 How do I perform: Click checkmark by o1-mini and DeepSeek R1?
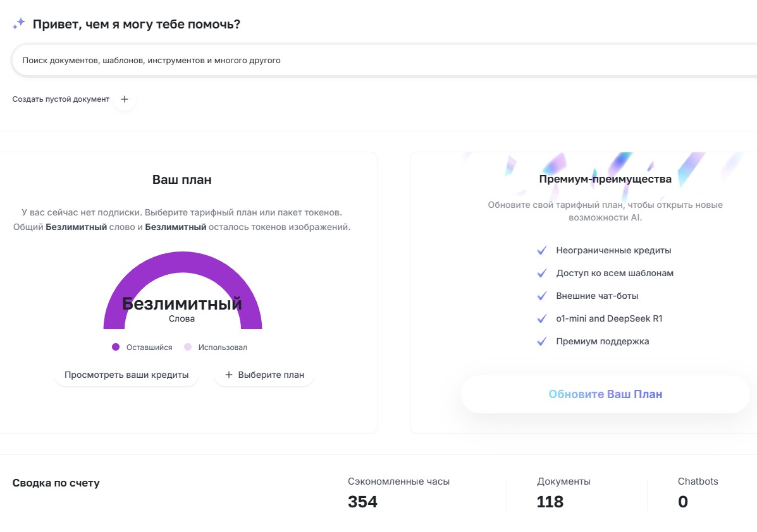(x=541, y=318)
